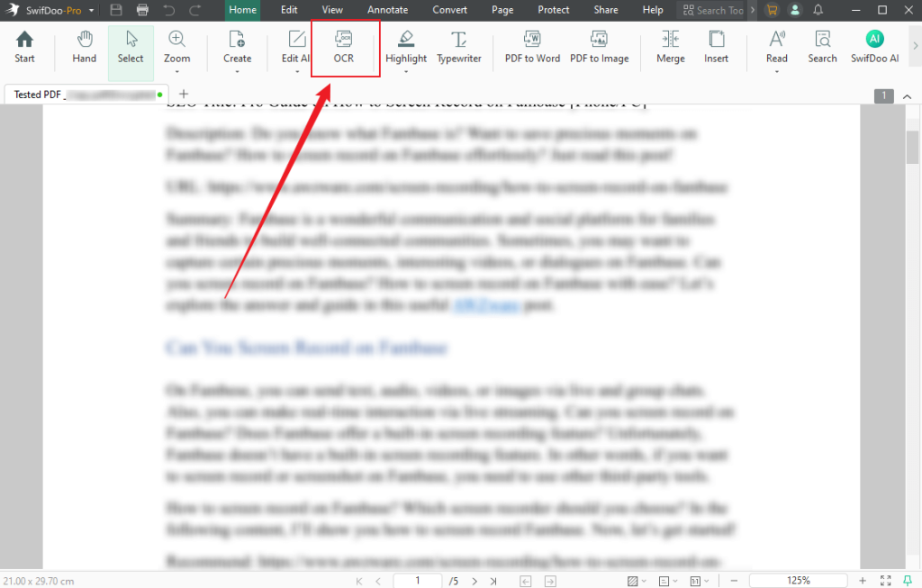Save the document with the save icon
This screenshot has width=922, height=588.
116,10
